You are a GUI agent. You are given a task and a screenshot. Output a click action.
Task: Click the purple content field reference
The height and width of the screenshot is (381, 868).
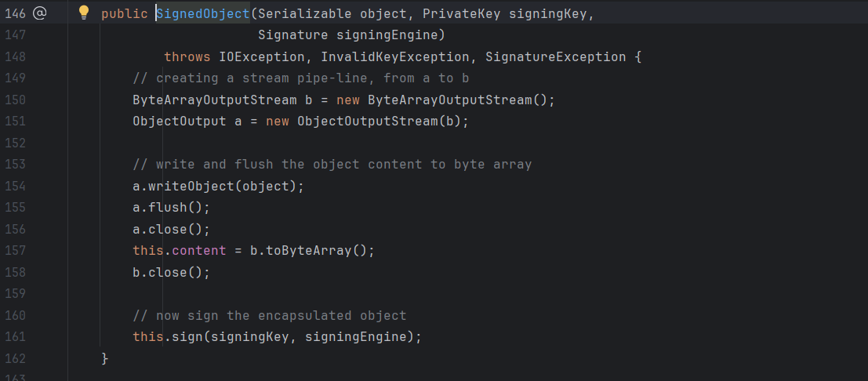pyautogui.click(x=195, y=251)
